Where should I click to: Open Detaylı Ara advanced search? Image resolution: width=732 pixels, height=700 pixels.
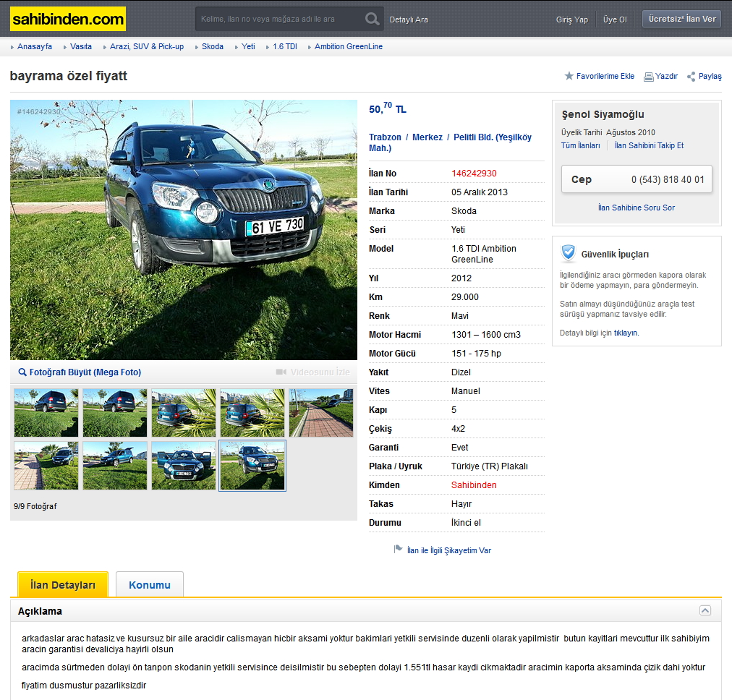(409, 20)
